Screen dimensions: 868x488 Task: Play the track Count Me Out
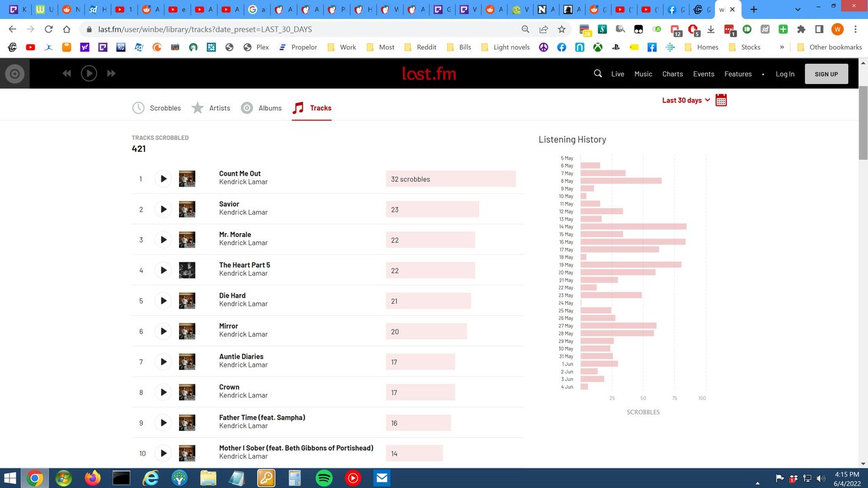point(163,179)
